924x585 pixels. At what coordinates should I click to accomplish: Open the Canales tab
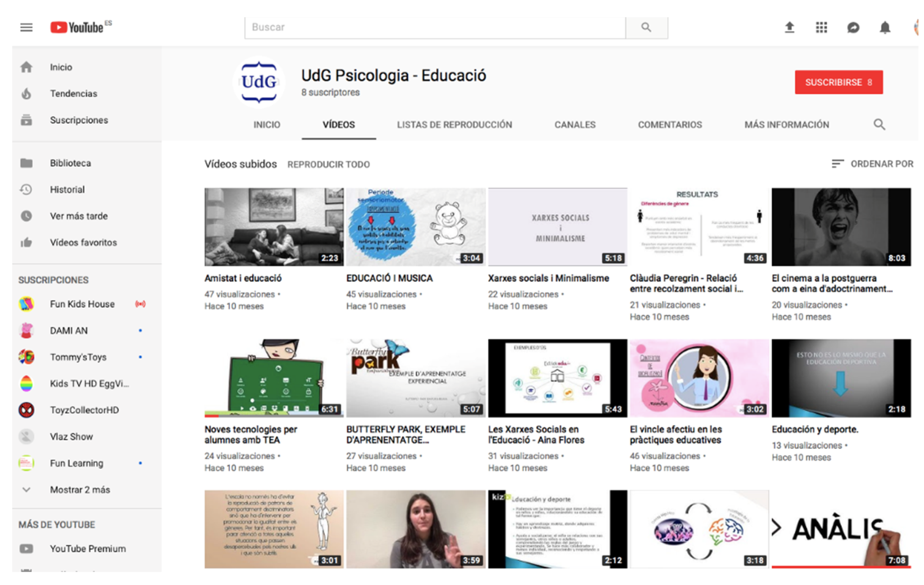coord(575,125)
